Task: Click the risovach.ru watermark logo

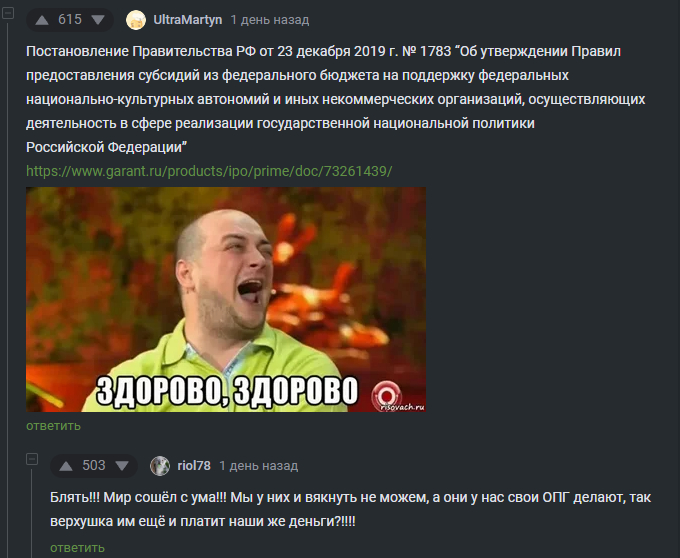Action: [x=398, y=397]
